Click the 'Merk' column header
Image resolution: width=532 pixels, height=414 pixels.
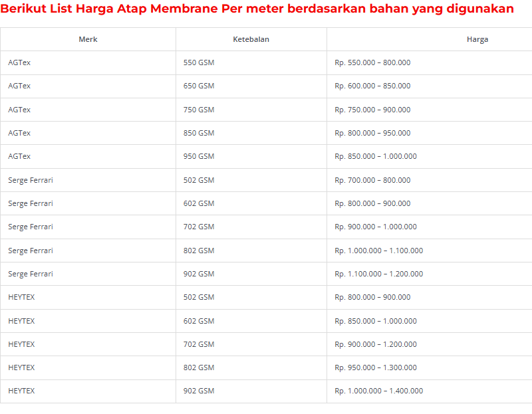[x=88, y=39]
